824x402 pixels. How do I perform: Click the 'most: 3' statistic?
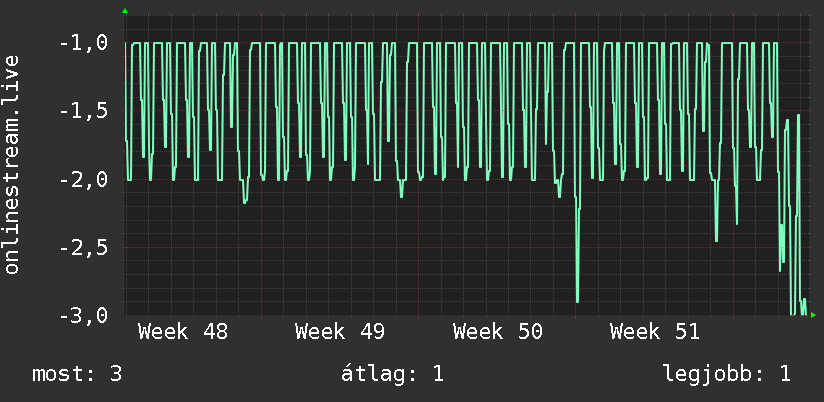click(x=77, y=374)
